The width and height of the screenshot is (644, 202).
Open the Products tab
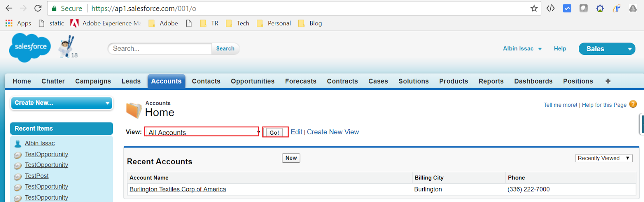click(454, 81)
